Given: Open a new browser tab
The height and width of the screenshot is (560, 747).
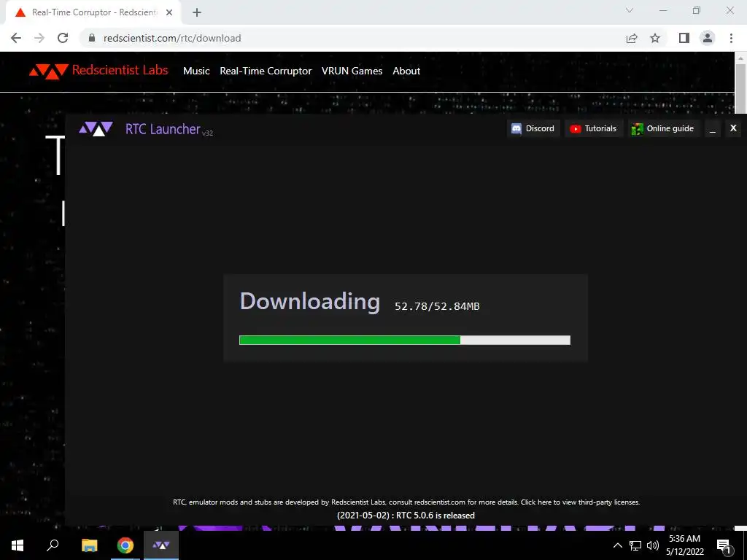Looking at the screenshot, I should (x=197, y=12).
